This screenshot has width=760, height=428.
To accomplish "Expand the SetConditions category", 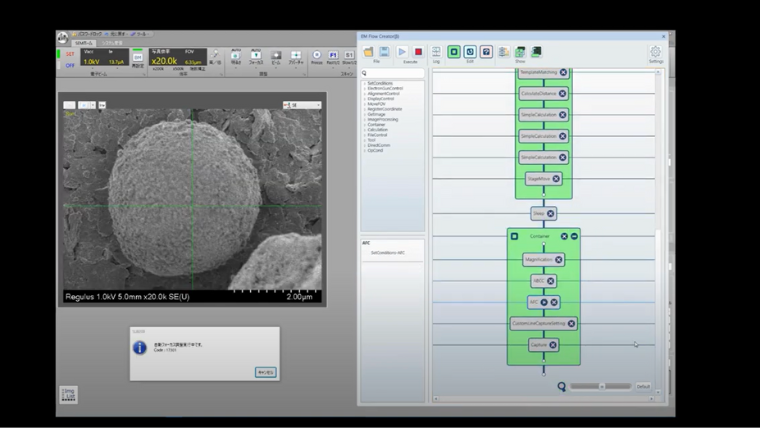I will click(364, 83).
